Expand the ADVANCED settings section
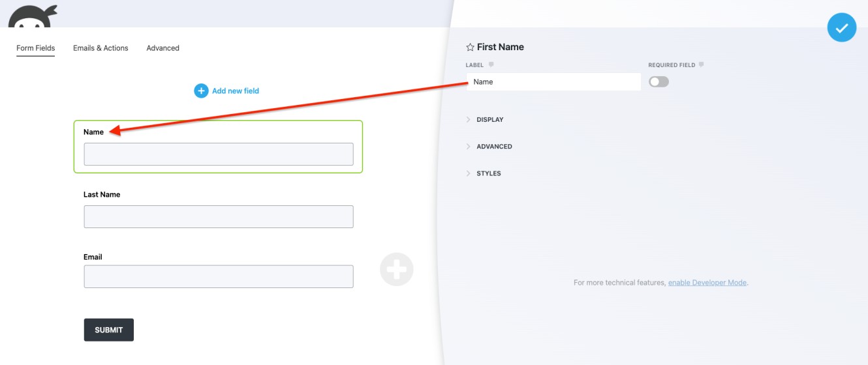868x365 pixels. (x=489, y=147)
